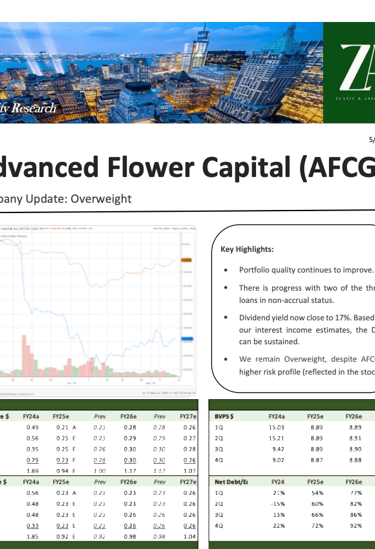
Task: Click the 1.85 FY24a total value
Action: click(x=33, y=537)
